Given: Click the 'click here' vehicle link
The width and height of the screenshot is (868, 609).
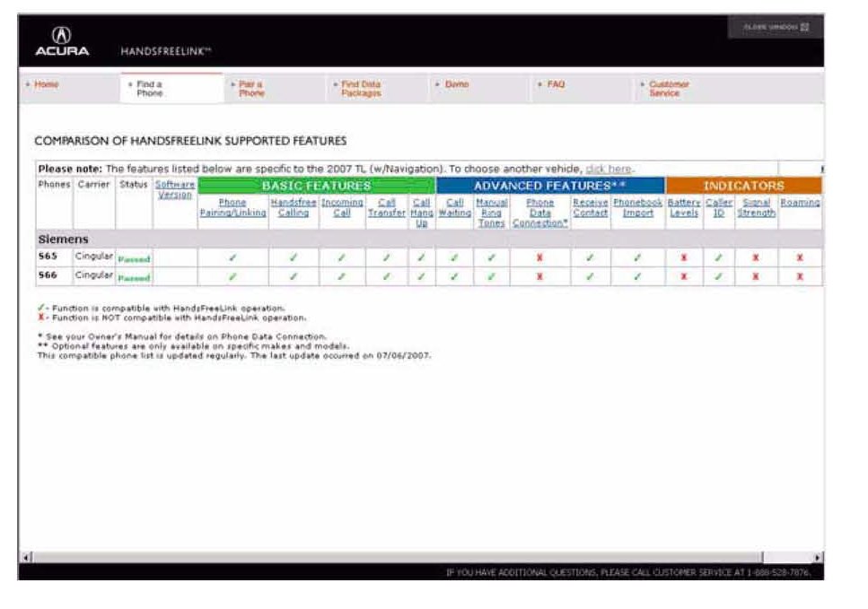Looking at the screenshot, I should pyautogui.click(x=609, y=169).
